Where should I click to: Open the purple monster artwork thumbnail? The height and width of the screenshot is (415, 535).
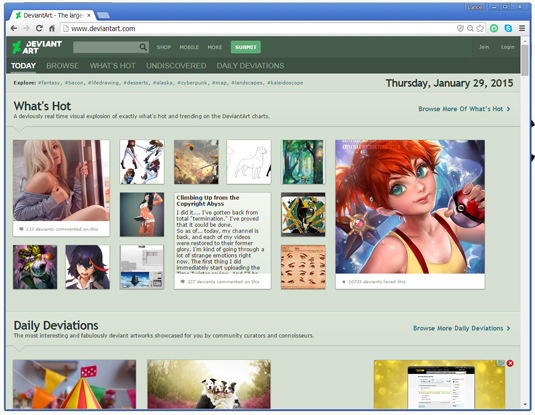point(35,267)
